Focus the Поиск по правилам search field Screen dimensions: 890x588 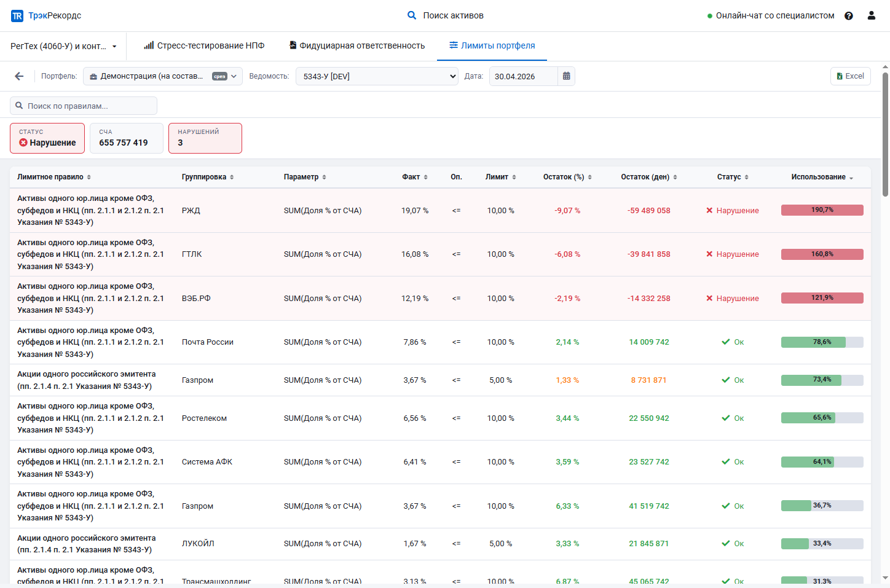click(84, 106)
